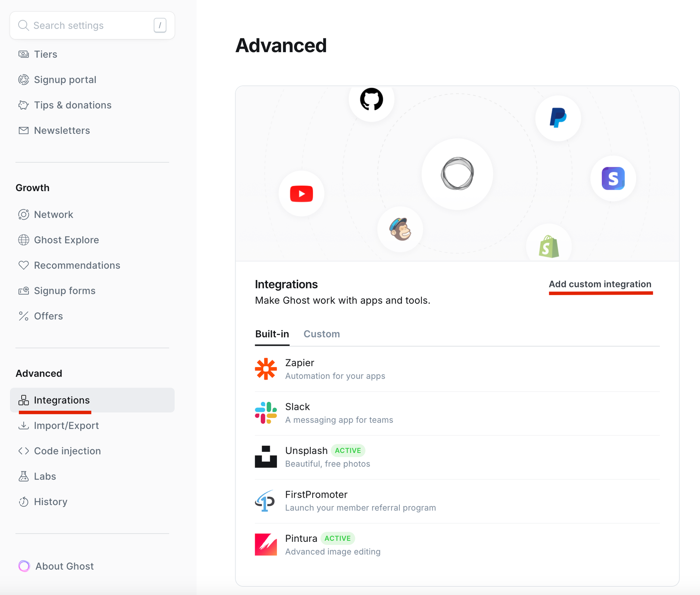Click the Unsplash logo icon
This screenshot has height=595, width=700.
tap(266, 457)
